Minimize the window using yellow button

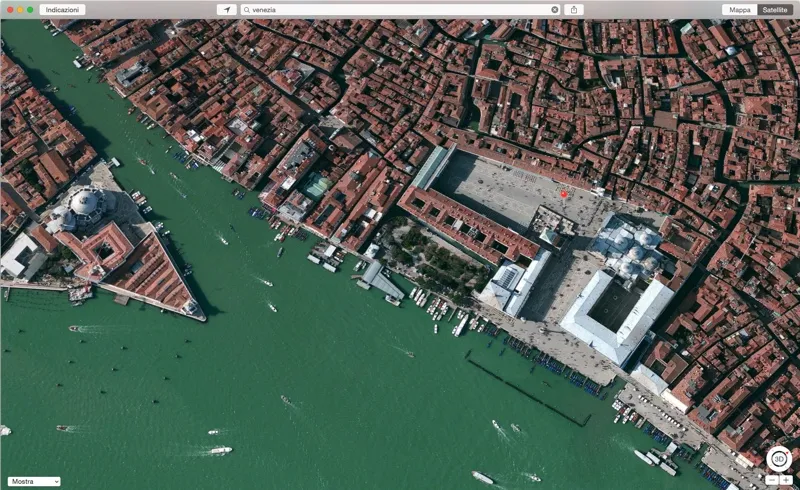20,10
